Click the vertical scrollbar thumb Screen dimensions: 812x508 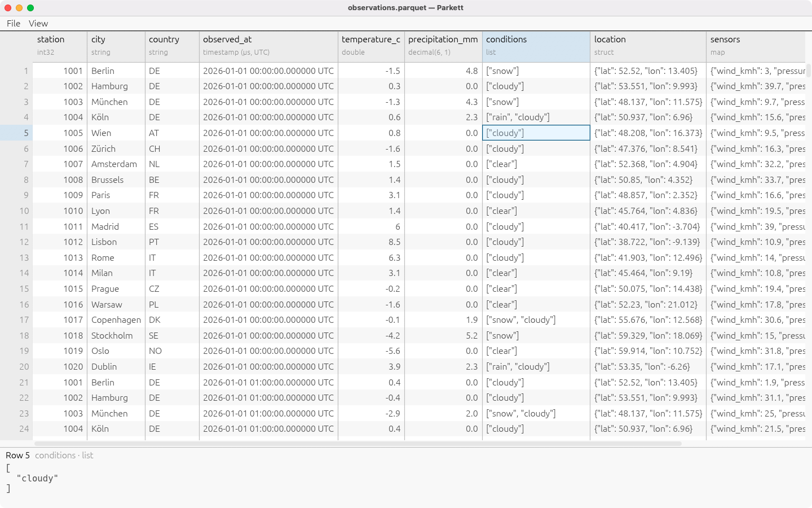click(809, 71)
